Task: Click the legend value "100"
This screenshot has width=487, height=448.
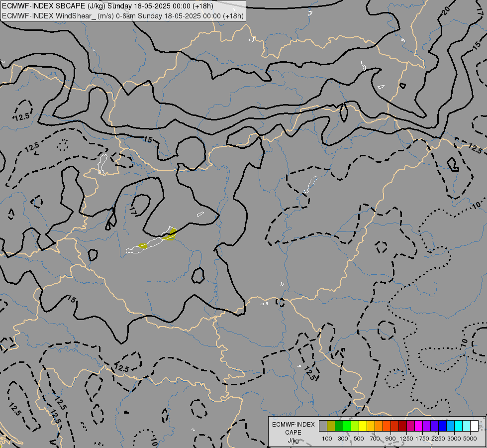Action: click(x=327, y=439)
